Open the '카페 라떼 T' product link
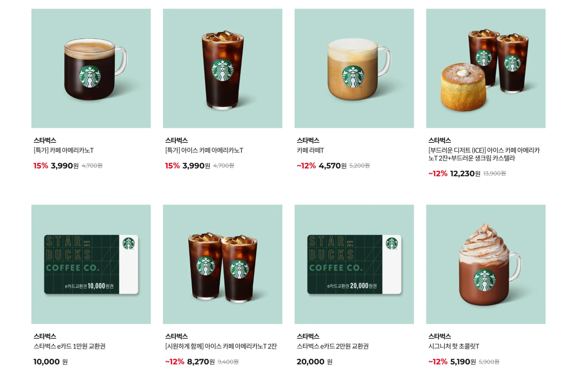Viewport: 588px width, 381px height. 310,150
